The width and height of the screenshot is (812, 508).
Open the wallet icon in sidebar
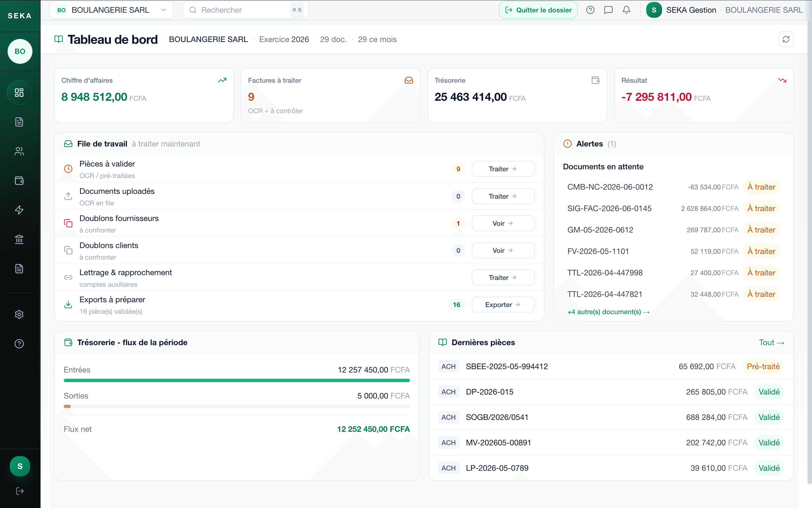click(x=19, y=181)
